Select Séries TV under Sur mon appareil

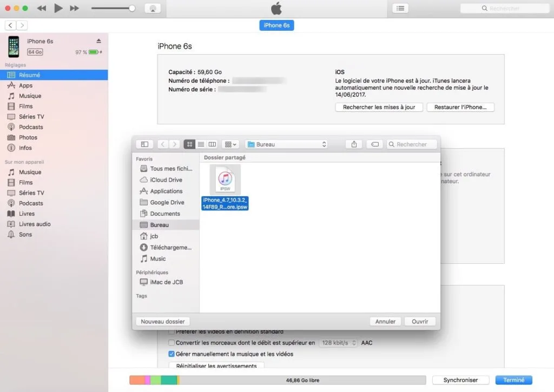[54, 193]
